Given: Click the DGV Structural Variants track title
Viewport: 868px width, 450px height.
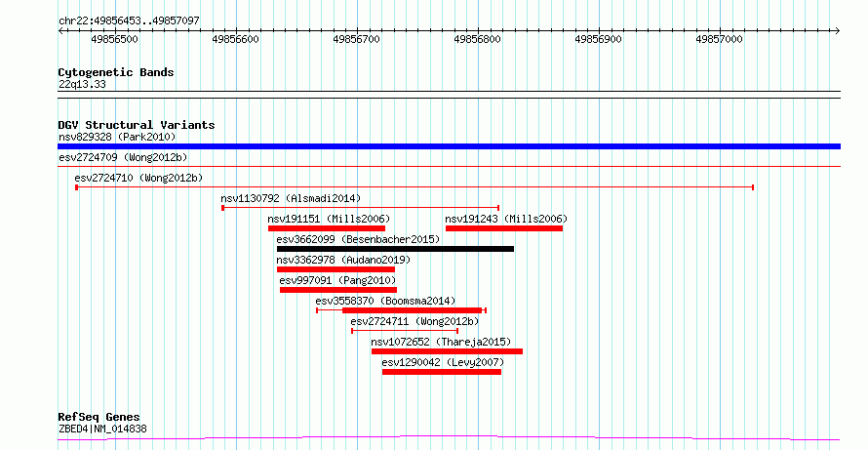Looking at the screenshot, I should (137, 125).
